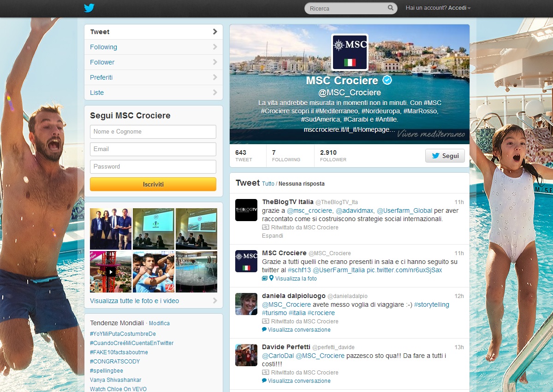Click the @adavidmax mention
This screenshot has height=392, width=553.
pyautogui.click(x=355, y=211)
